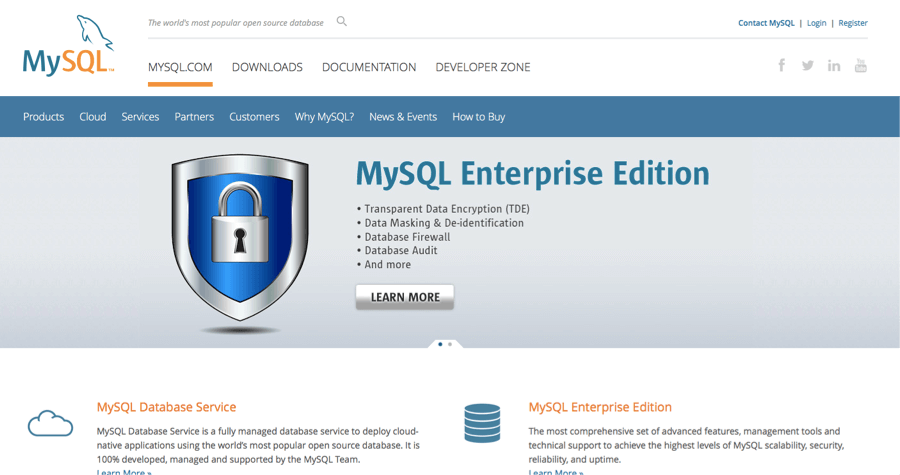Click the Database Audit bullet

pyautogui.click(x=397, y=251)
